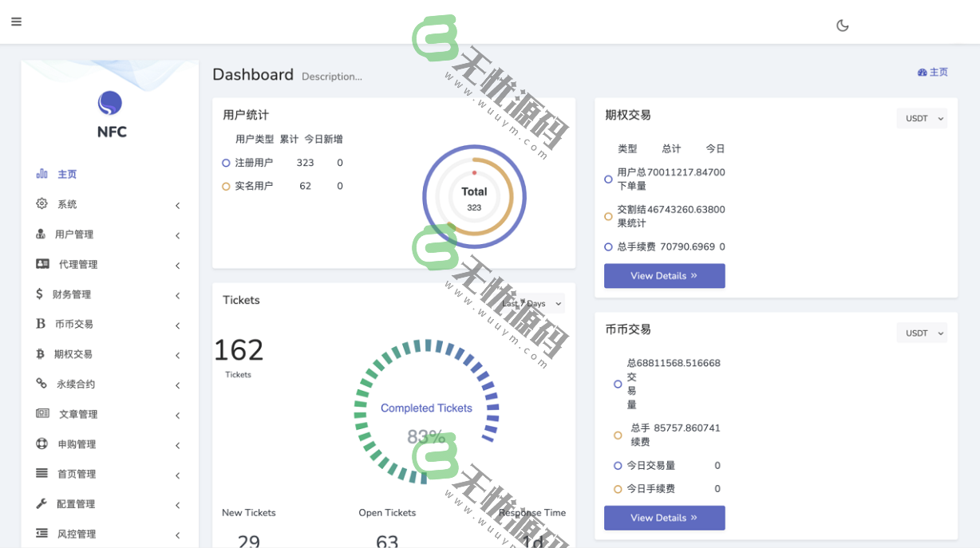Click the 主页 breadcrumb link top right
This screenshot has width=980, height=548.
[933, 72]
